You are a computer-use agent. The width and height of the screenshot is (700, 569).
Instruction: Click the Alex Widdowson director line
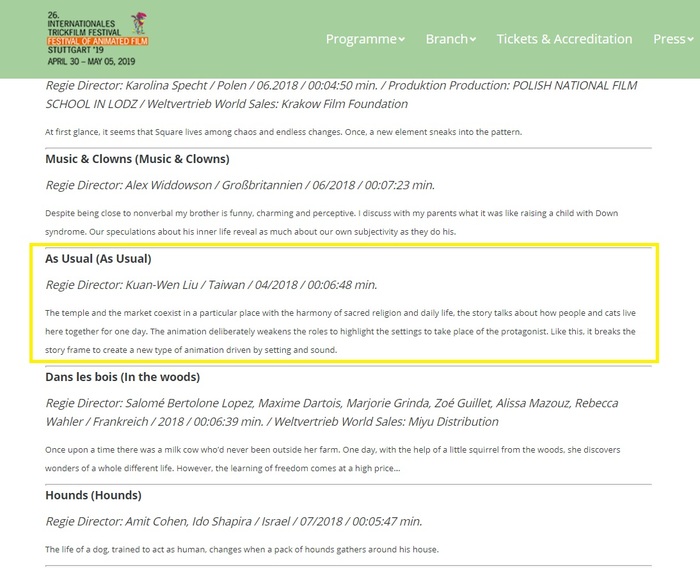click(x=240, y=185)
